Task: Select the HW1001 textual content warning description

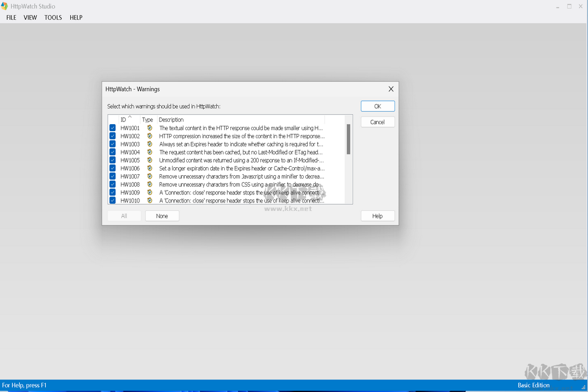Action: tap(241, 128)
